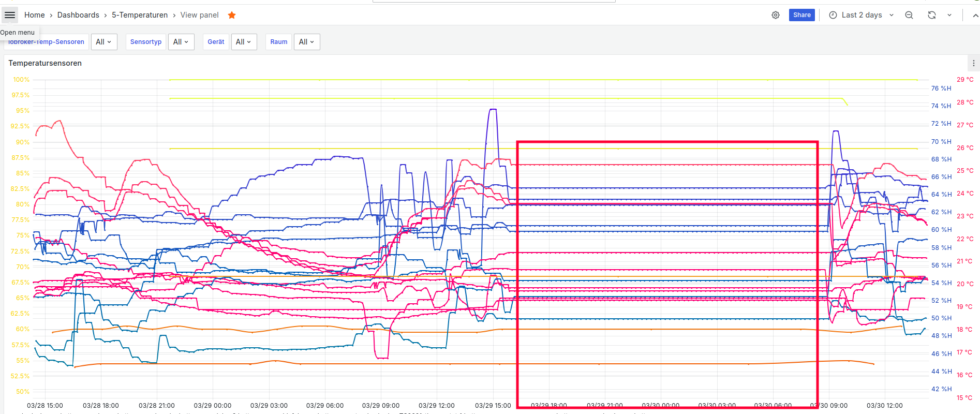Viewport: 980px width, 414px height.
Task: Open the Sensortyp All dropdown
Action: (181, 42)
